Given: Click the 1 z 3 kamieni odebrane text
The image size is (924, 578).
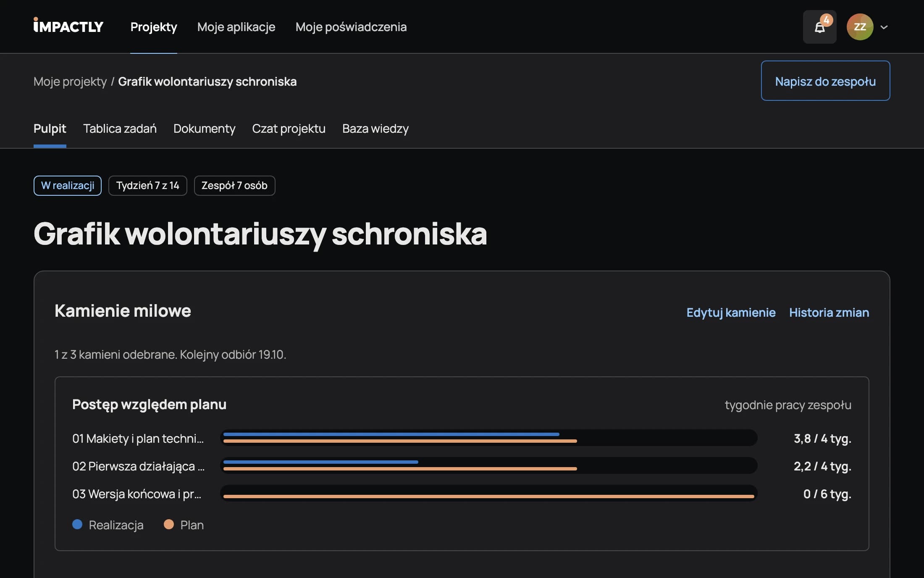Looking at the screenshot, I should [170, 355].
